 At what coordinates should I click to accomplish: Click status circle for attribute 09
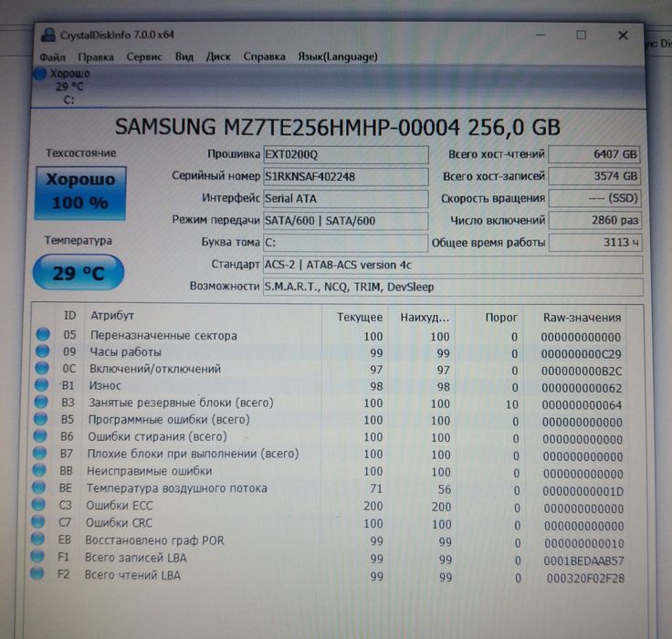pyautogui.click(x=42, y=351)
